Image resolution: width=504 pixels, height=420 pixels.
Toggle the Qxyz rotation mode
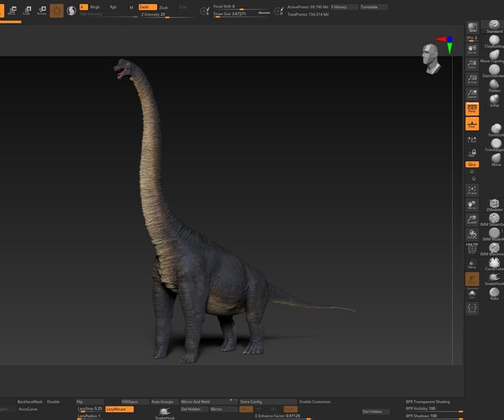pyautogui.click(x=472, y=164)
